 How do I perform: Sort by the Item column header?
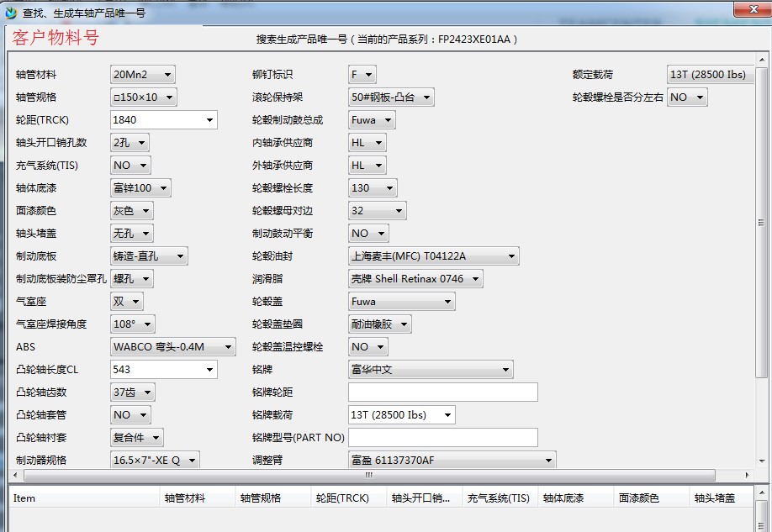84,498
